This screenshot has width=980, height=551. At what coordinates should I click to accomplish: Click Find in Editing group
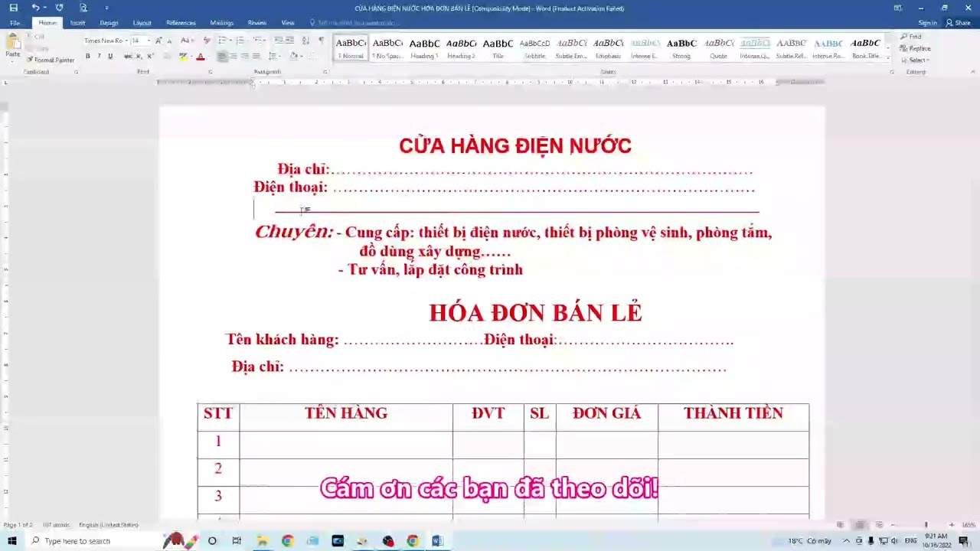click(x=911, y=37)
